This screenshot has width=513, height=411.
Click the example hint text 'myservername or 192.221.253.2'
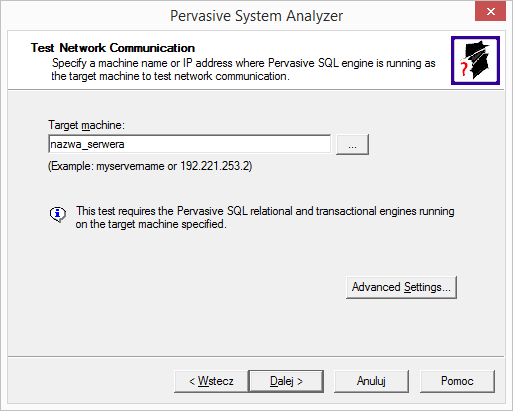tap(173, 166)
